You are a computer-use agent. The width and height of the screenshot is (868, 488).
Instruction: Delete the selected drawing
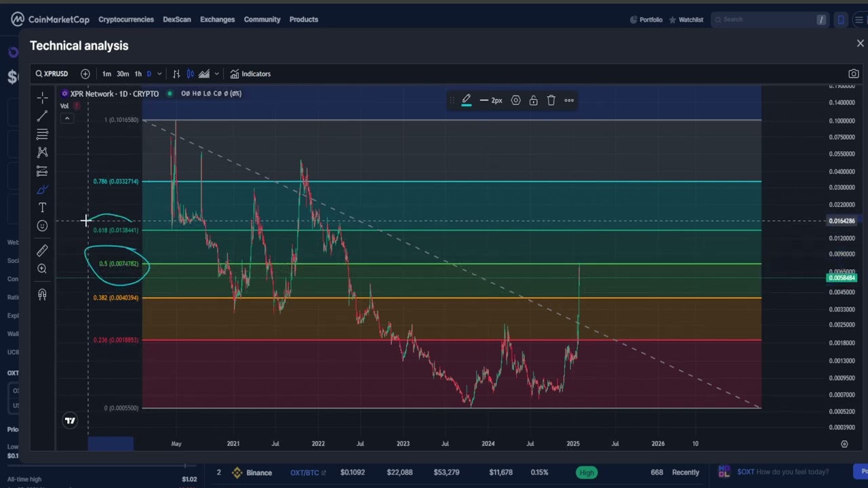(551, 100)
